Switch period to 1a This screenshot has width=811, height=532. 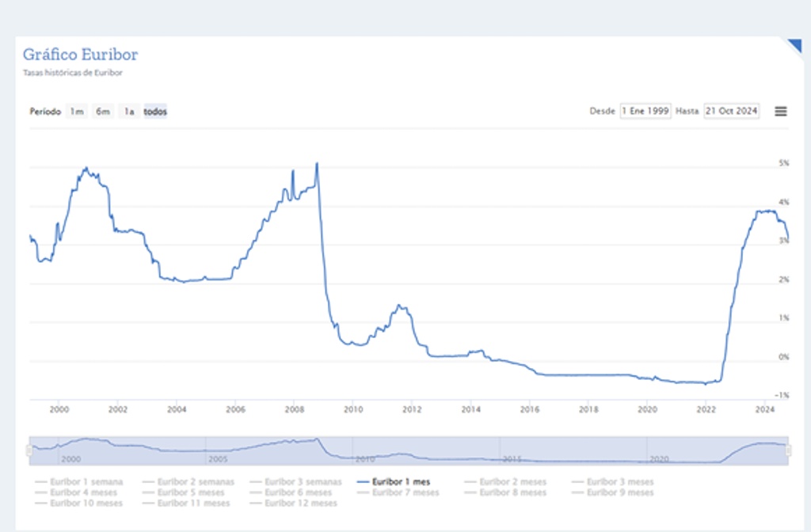(129, 112)
